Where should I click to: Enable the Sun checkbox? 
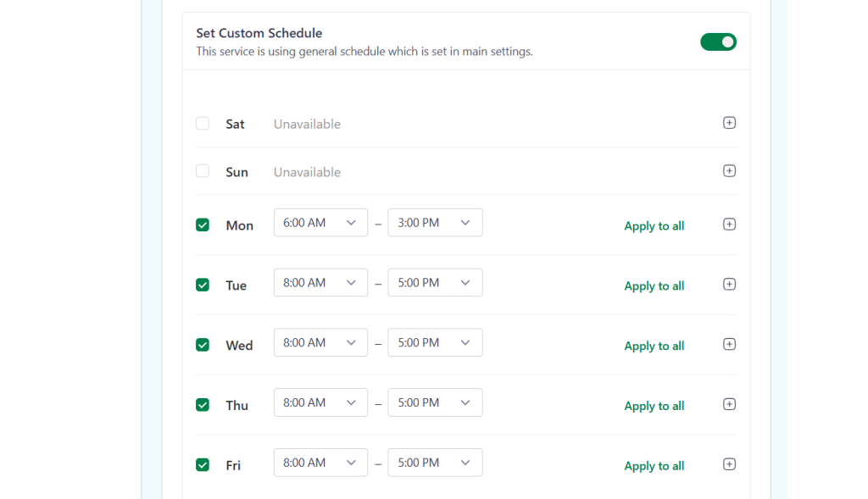(x=203, y=171)
